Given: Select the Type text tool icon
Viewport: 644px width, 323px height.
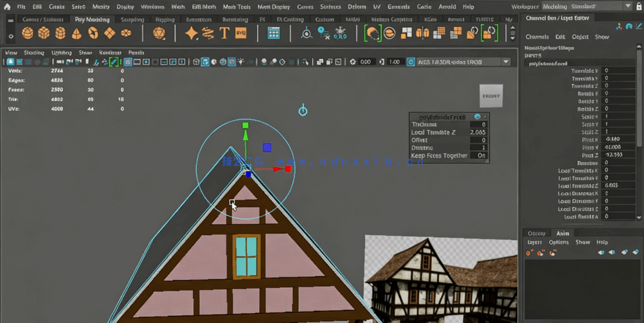Looking at the screenshot, I should click(x=224, y=33).
